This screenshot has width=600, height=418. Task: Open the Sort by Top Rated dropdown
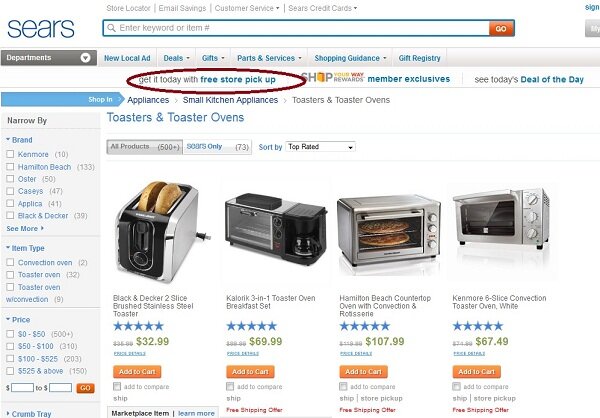pyautogui.click(x=320, y=147)
